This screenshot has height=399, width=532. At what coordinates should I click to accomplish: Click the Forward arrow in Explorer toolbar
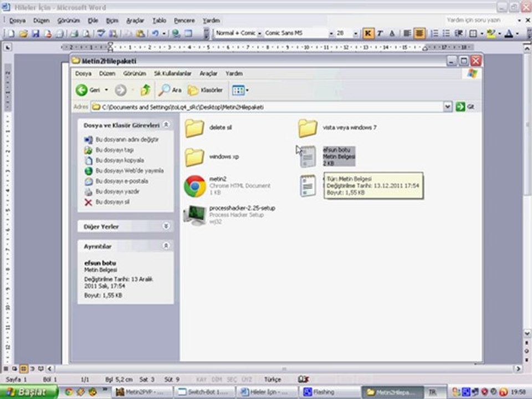click(120, 90)
